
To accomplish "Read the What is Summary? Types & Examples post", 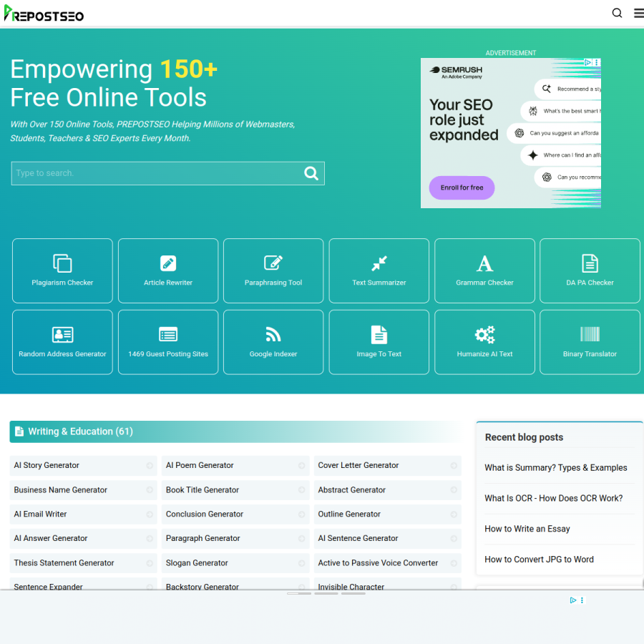I will click(x=556, y=468).
